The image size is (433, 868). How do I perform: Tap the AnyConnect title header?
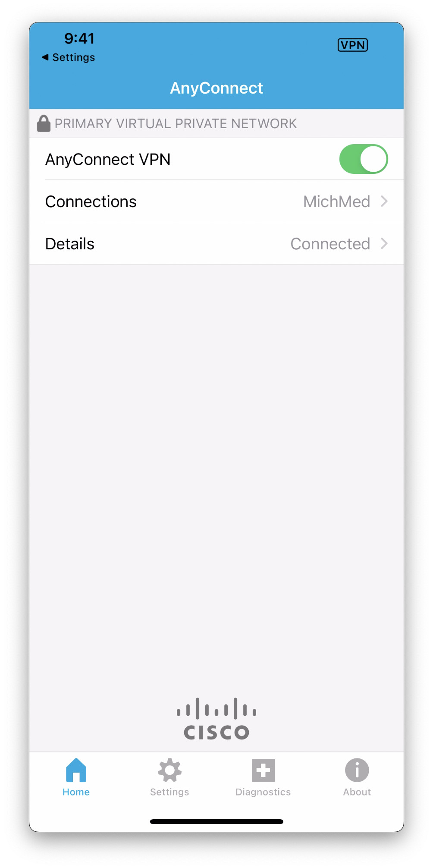(216, 88)
